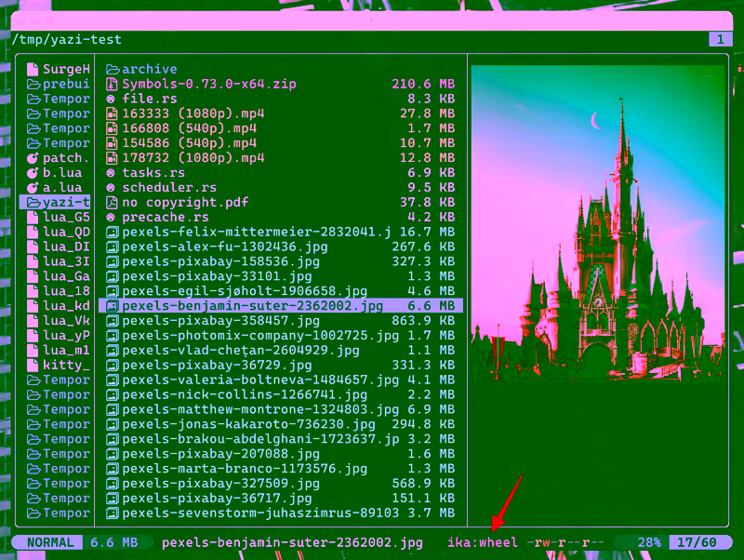Image resolution: width=744 pixels, height=560 pixels.
Task: Click image icon for pexels-pixabay-33101.jpg
Action: pos(112,276)
